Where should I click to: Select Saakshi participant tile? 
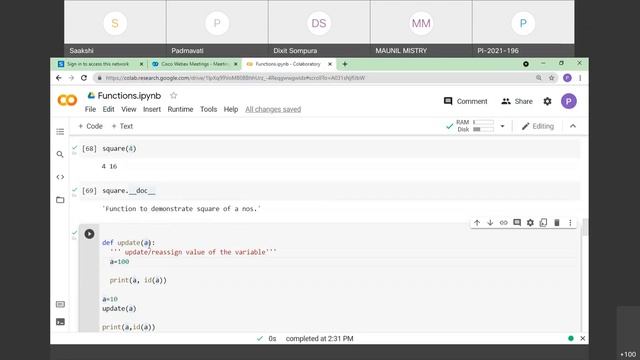115,28
